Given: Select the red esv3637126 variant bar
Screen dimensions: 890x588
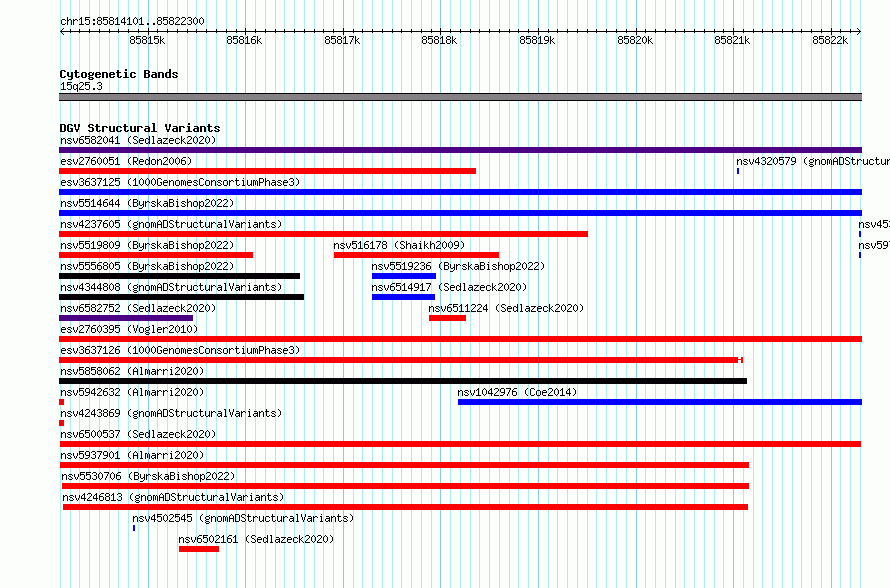Looking at the screenshot, I should [401, 360].
